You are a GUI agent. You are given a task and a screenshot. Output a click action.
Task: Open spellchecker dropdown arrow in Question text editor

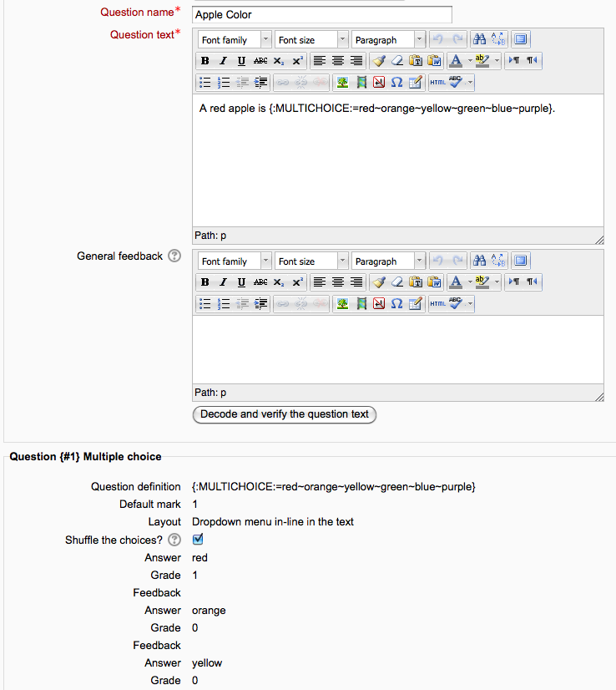tap(470, 83)
